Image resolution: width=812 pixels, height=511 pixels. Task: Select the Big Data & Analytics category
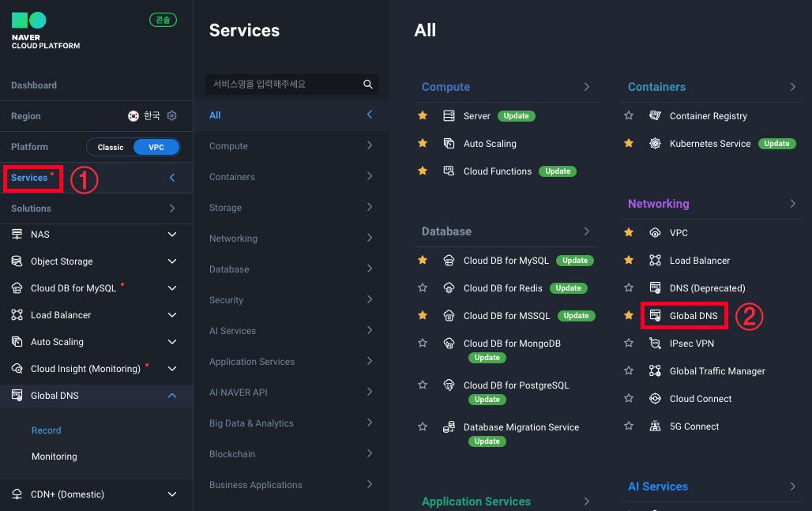click(x=291, y=423)
